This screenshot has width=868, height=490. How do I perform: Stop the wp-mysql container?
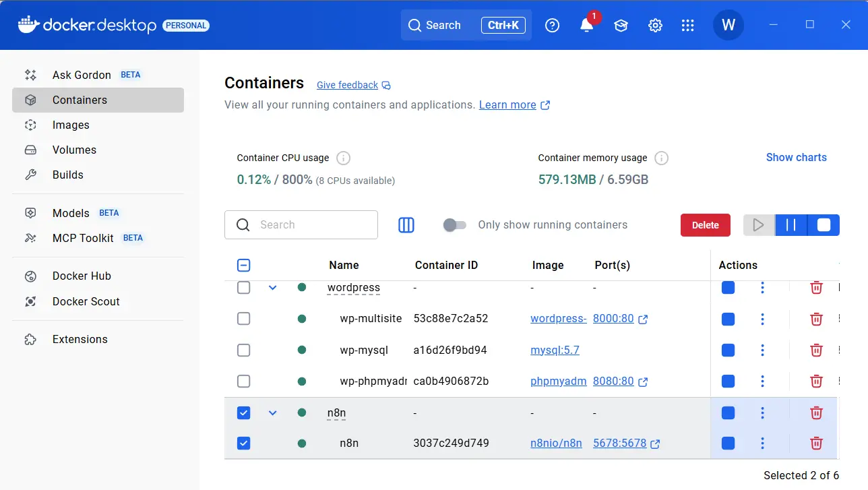(x=728, y=350)
